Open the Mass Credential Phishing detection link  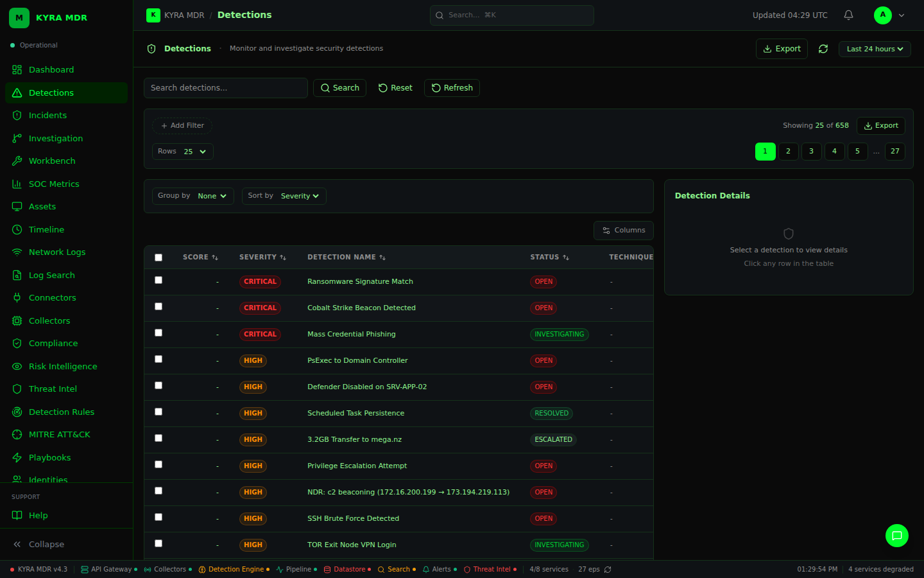[351, 334]
